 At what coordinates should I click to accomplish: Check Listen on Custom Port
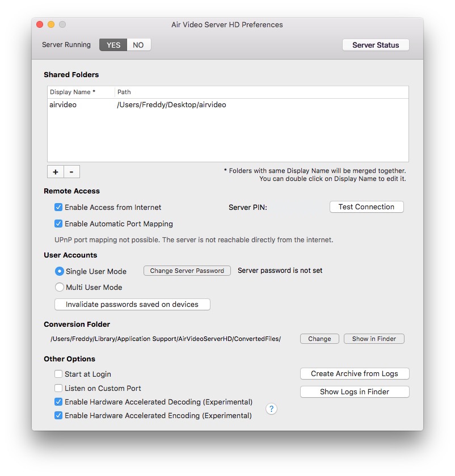click(x=58, y=388)
